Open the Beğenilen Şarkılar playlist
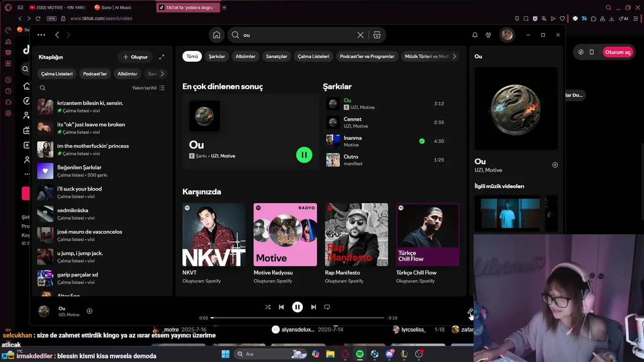Screen dimensions: 644x362 [x=103, y=171]
